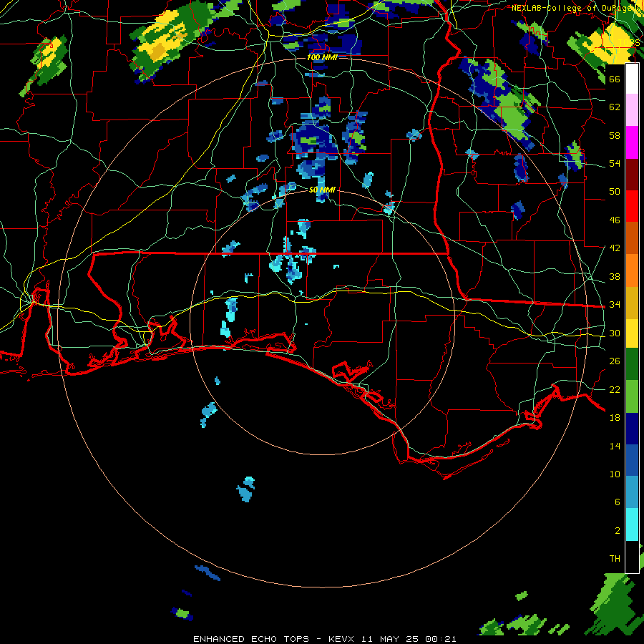Screen dimensions: 644x644
Task: Select the bright red legend swatch
Action: [632, 206]
